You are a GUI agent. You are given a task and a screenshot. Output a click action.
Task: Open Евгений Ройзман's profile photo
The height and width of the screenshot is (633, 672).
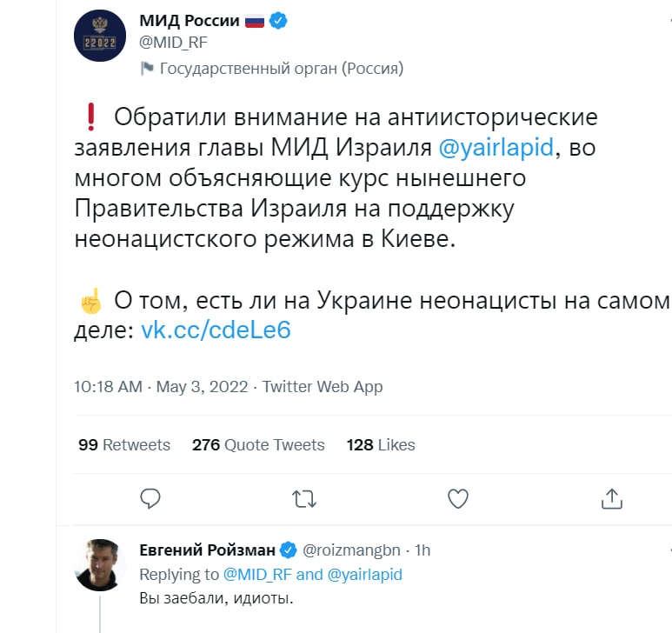pos(100,564)
